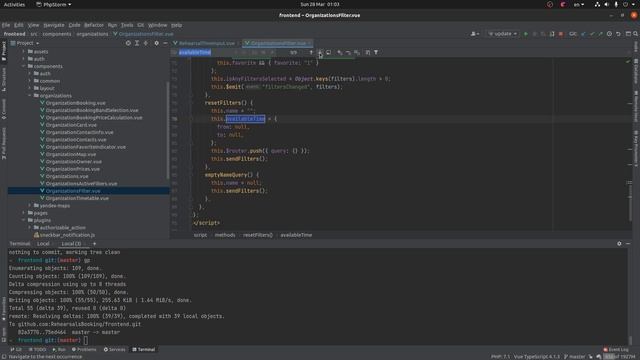Switch to the Local terminal tab
The width and height of the screenshot is (640, 360).
click(43, 244)
